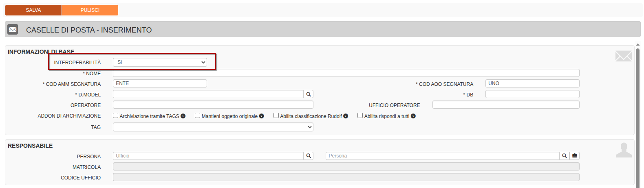Tick the Abilita rispondi a tutti checkbox
The height and width of the screenshot is (188, 644).
[x=360, y=116]
